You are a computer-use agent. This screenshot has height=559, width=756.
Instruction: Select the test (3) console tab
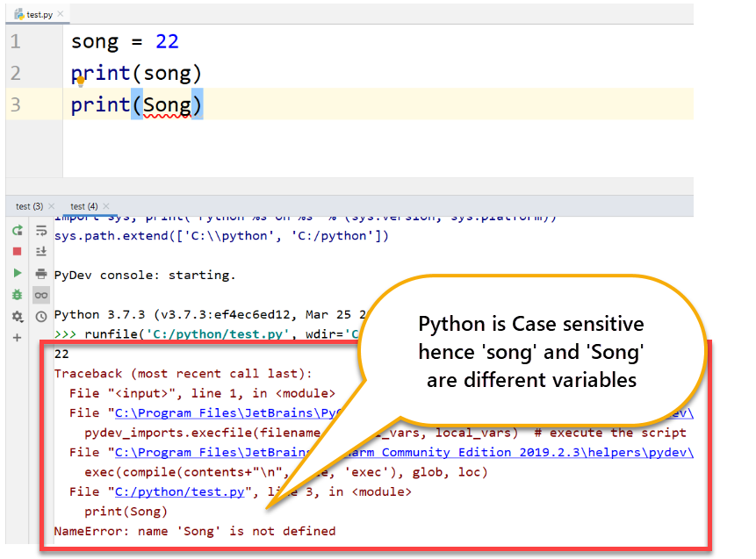(29, 206)
